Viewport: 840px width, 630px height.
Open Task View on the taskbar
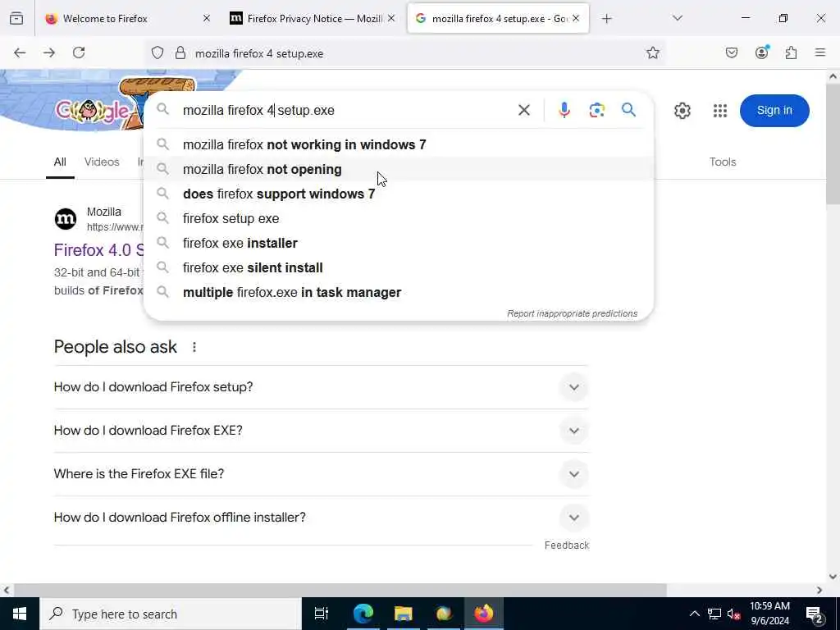click(x=321, y=614)
